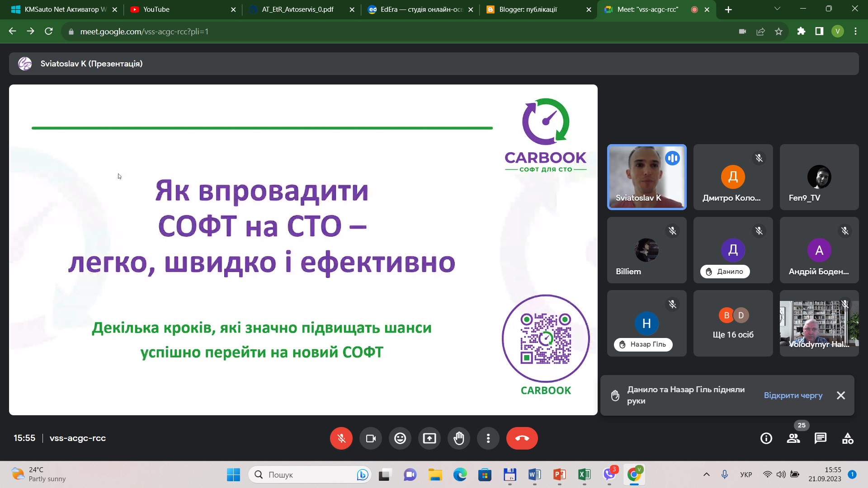This screenshot has width=868, height=488.
Task: Toggle the camera button in call bar
Action: click(x=371, y=438)
